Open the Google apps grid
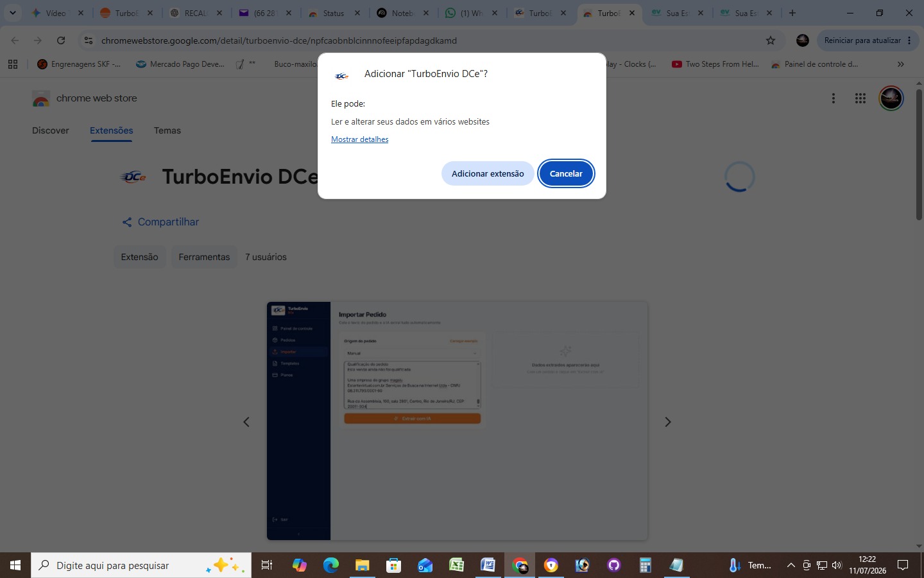 click(x=860, y=98)
